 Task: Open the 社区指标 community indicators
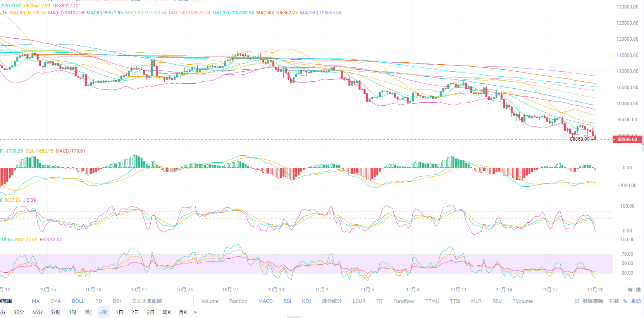coord(592,301)
